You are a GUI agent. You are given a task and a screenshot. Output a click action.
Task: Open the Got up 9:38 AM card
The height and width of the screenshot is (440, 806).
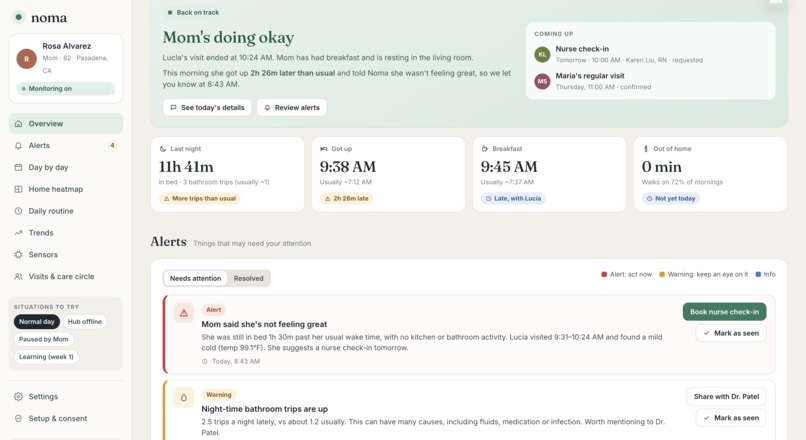pyautogui.click(x=388, y=174)
